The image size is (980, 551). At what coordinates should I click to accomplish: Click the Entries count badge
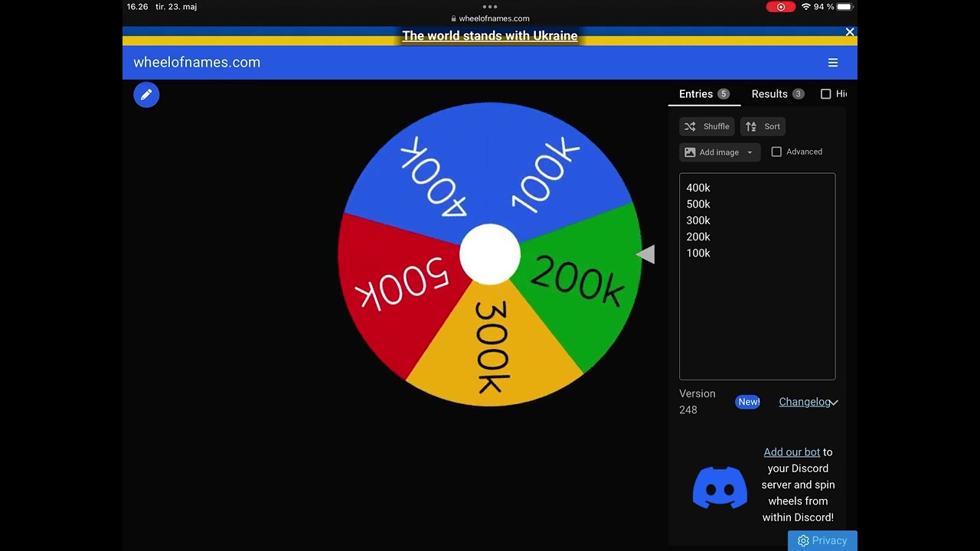[724, 94]
